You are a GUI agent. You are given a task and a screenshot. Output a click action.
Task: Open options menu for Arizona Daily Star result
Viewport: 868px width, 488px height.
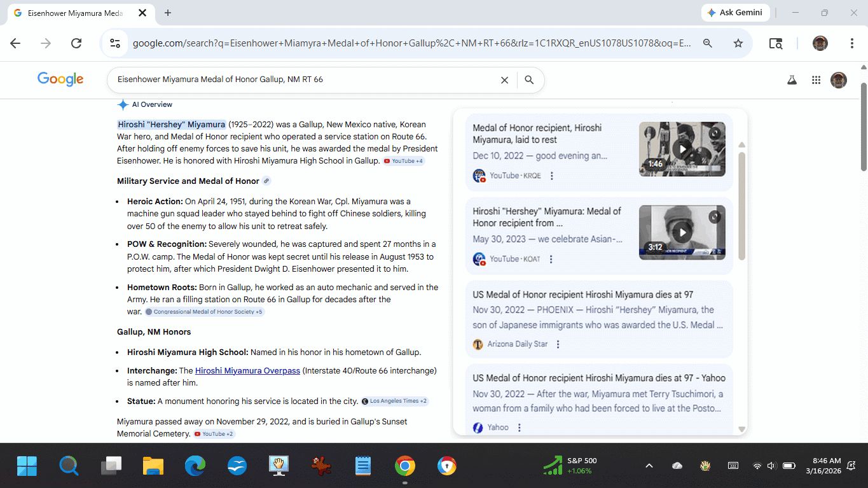click(x=558, y=344)
